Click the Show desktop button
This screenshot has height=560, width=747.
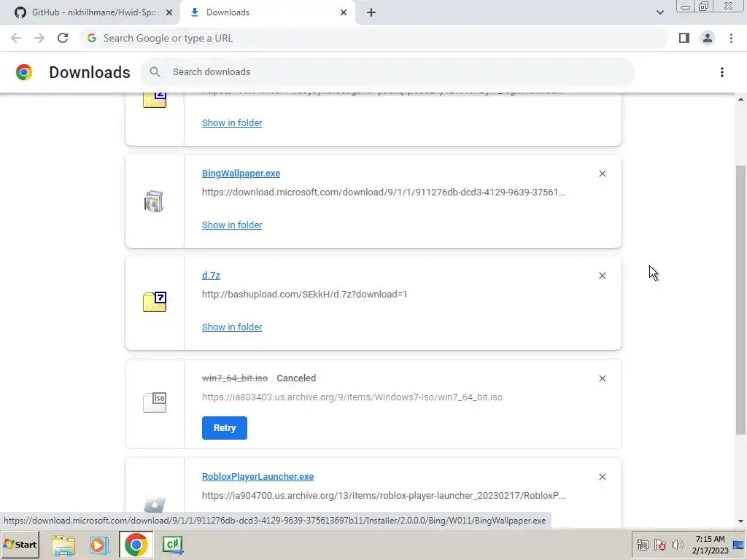pos(739,545)
